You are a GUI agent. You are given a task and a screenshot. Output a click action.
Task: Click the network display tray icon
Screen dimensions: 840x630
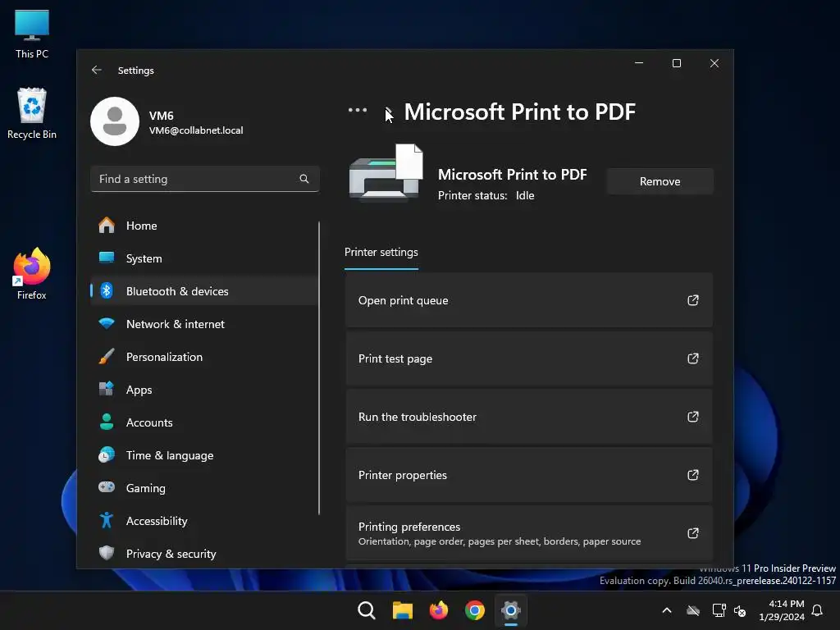(x=719, y=610)
